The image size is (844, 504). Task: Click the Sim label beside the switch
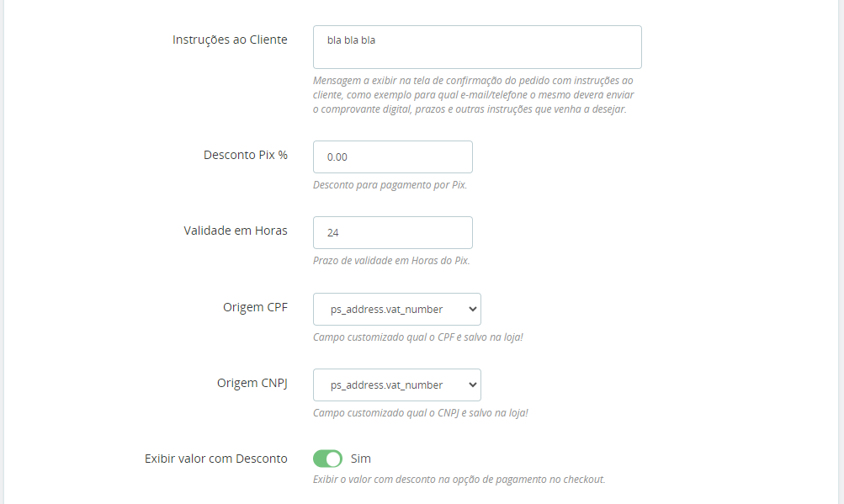[x=361, y=459]
